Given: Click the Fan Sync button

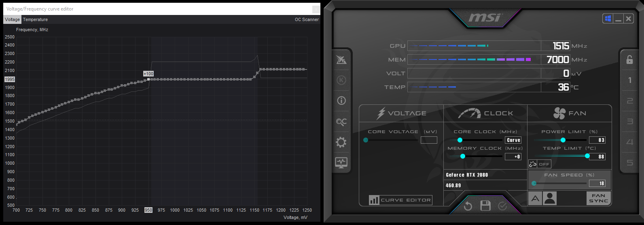Looking at the screenshot, I should (598, 198).
